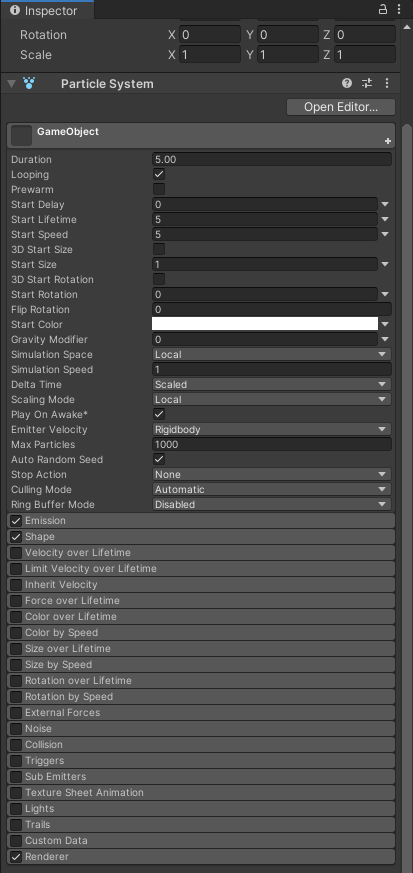Click the Max Particles input field
Viewport: 413px width, 873px height.
(x=272, y=445)
